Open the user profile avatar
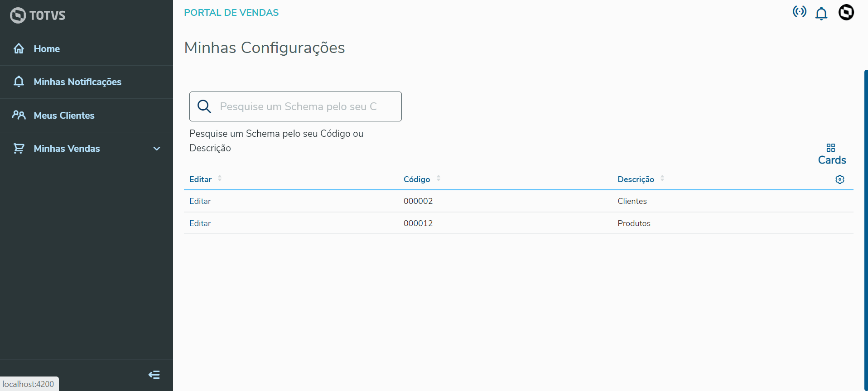Image resolution: width=868 pixels, height=391 pixels. click(x=846, y=12)
